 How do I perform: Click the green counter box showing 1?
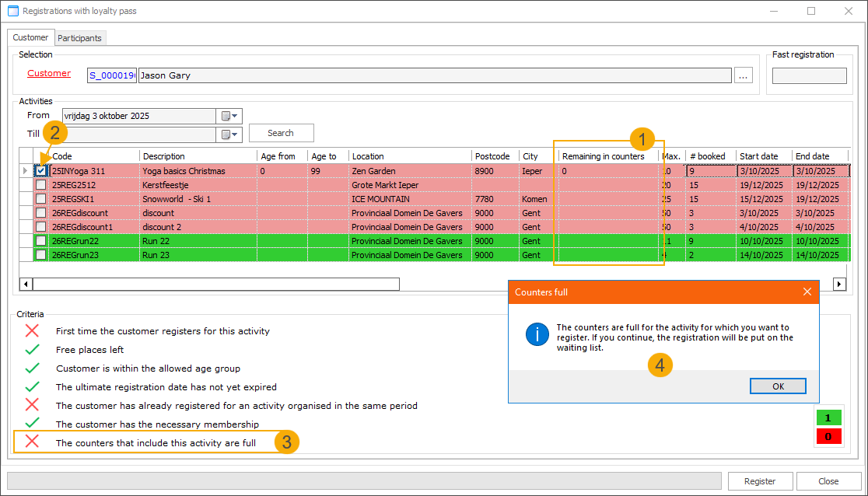point(828,418)
